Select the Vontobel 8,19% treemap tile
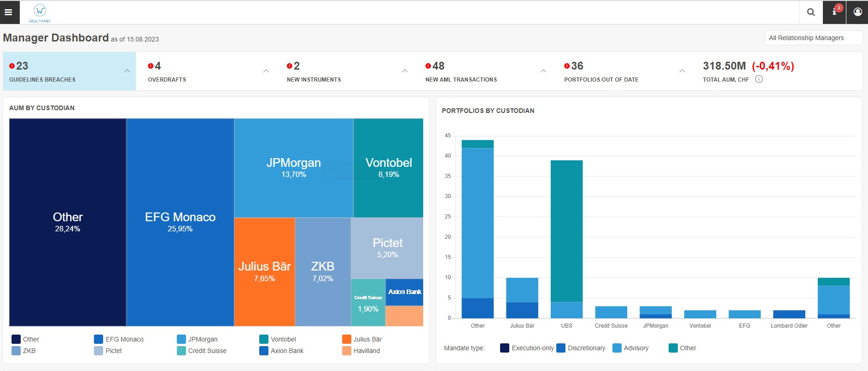868x371 pixels. click(389, 168)
